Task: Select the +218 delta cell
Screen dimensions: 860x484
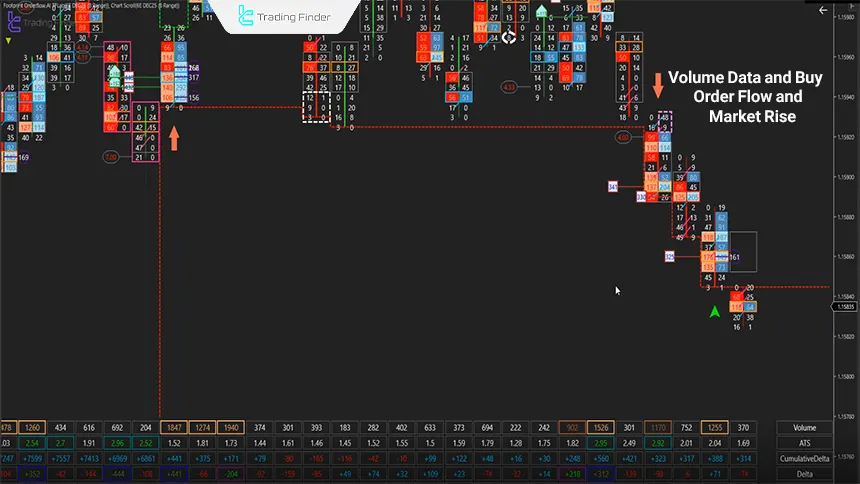Action: pos(573,474)
